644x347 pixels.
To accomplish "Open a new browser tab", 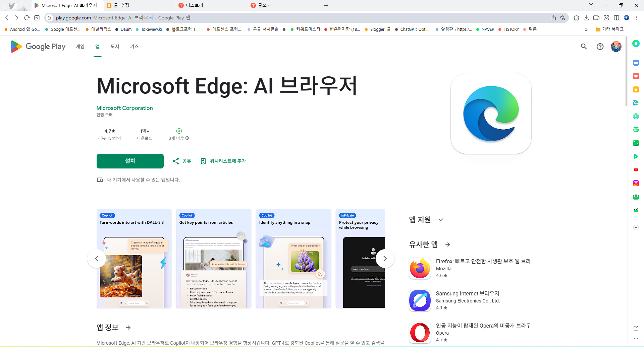I will click(x=326, y=5).
